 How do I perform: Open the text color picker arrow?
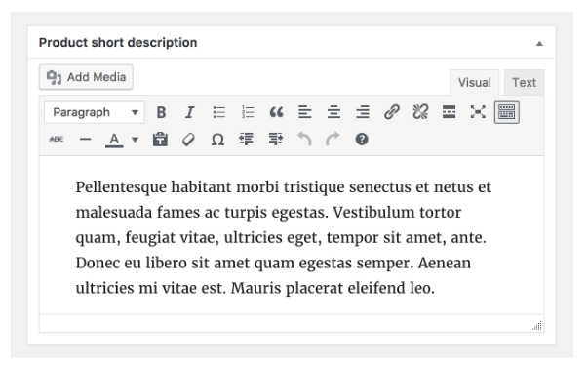click(x=135, y=140)
